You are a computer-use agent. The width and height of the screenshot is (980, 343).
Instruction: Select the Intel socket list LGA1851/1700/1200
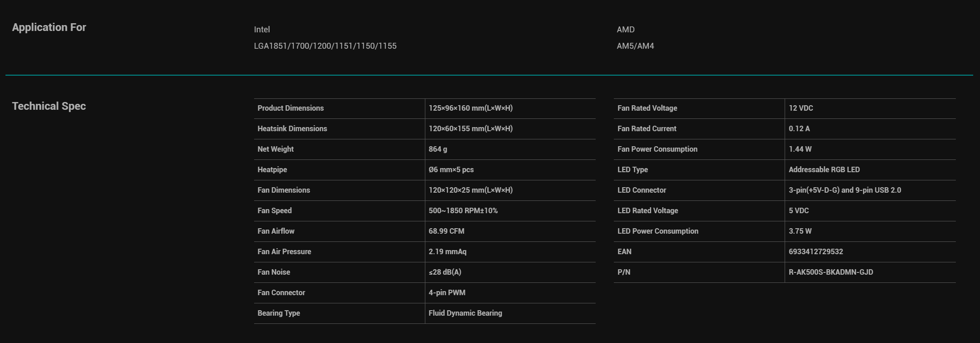click(x=325, y=46)
